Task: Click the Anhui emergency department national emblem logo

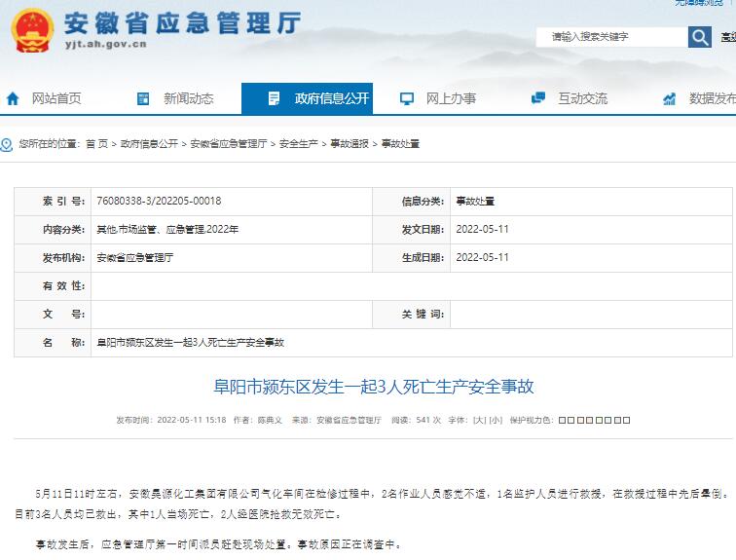Action: 32,31
